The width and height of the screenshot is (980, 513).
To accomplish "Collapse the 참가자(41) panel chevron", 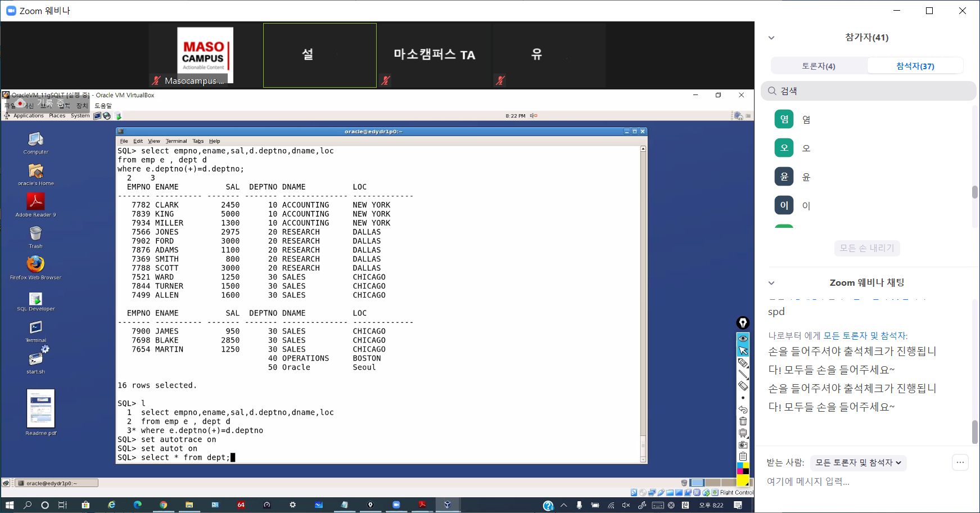I will tap(771, 38).
